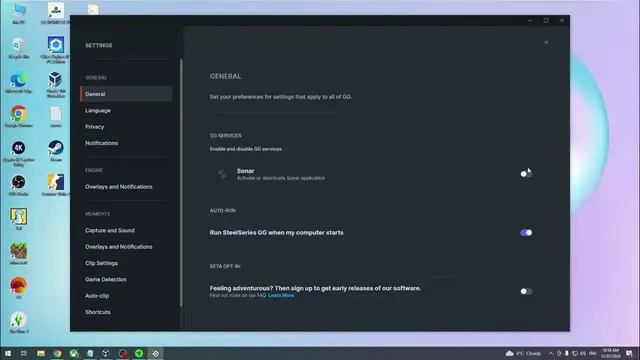Select the blue hexagon app desktop icon
Screen dimensions: 640x360
pos(56,49)
